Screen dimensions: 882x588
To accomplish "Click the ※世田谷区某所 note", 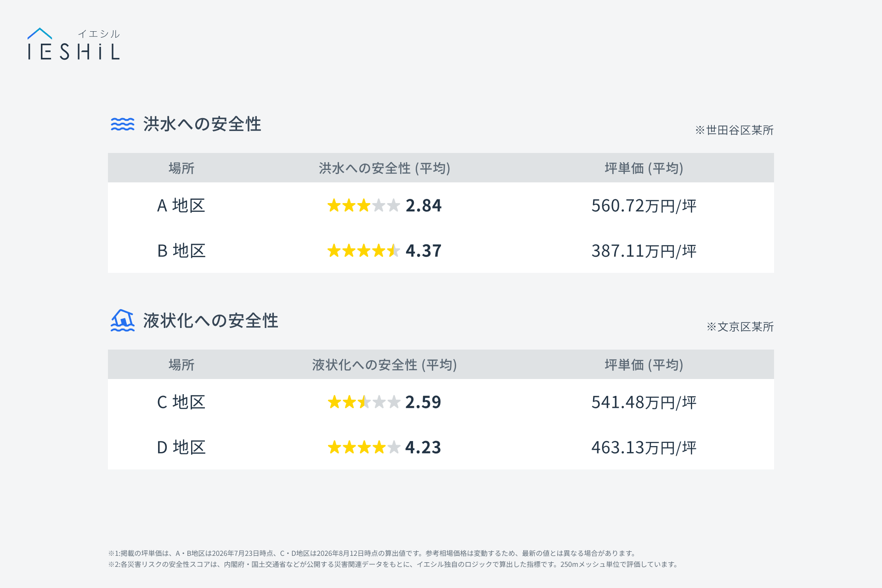I will 734,130.
